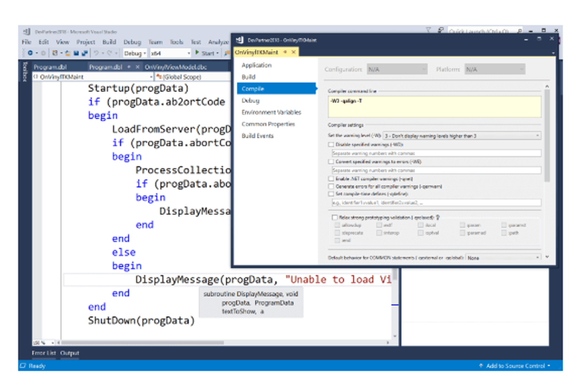
Task: Click the editor horizontal scrollbar thumb
Action: pos(143,343)
